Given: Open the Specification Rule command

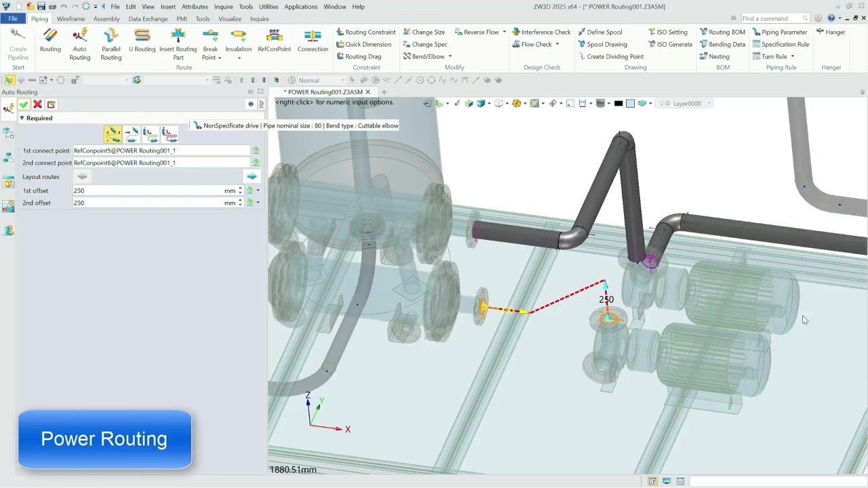Looking at the screenshot, I should click(x=781, y=44).
